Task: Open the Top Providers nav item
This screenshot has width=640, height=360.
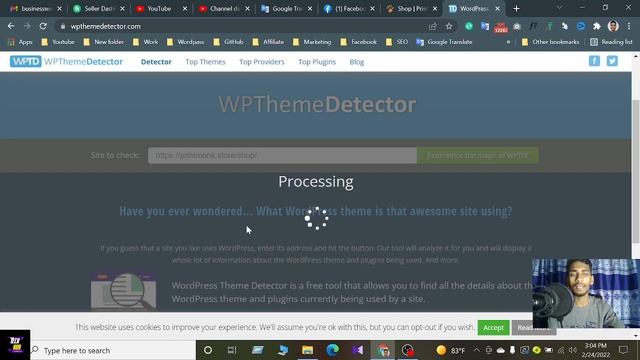Action: pyautogui.click(x=262, y=62)
